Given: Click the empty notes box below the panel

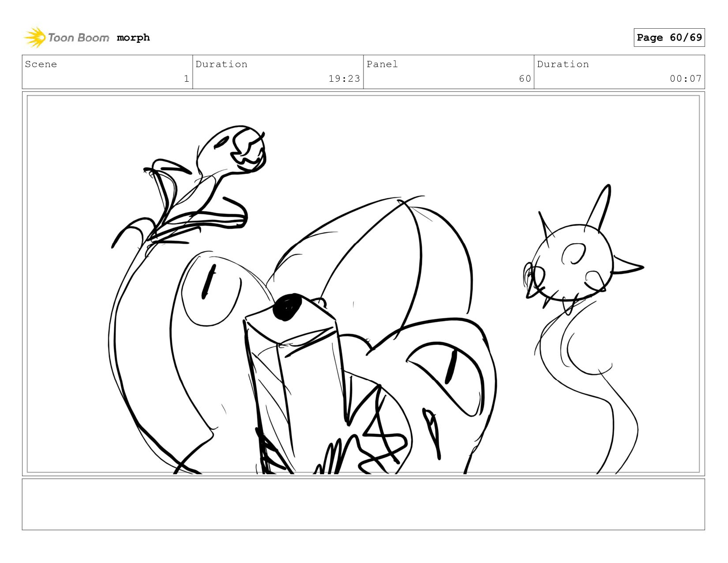Looking at the screenshot, I should pyautogui.click(x=363, y=504).
